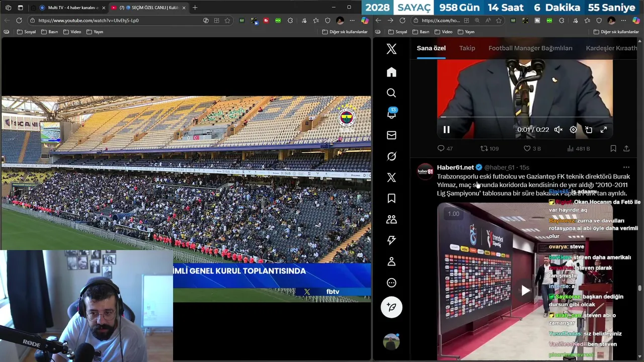The width and height of the screenshot is (644, 362).
Task: Open the More circle icon in X sidebar
Action: pyautogui.click(x=391, y=283)
